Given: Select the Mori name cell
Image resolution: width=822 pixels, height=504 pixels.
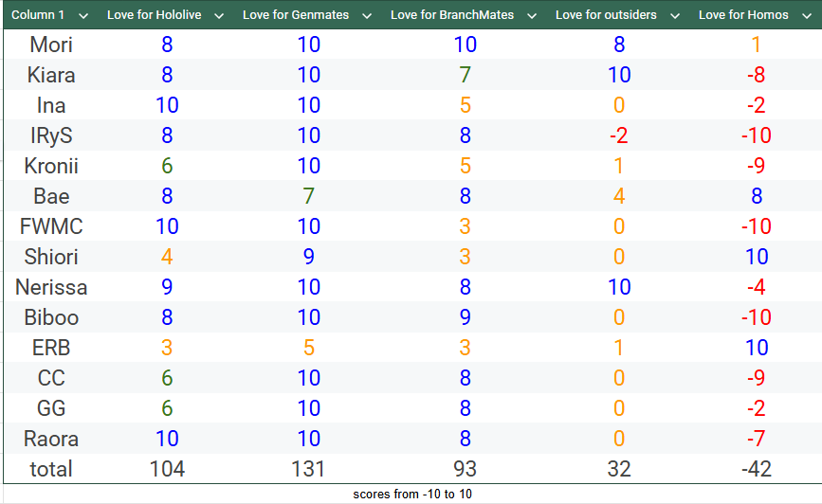Looking at the screenshot, I should 51,45.
